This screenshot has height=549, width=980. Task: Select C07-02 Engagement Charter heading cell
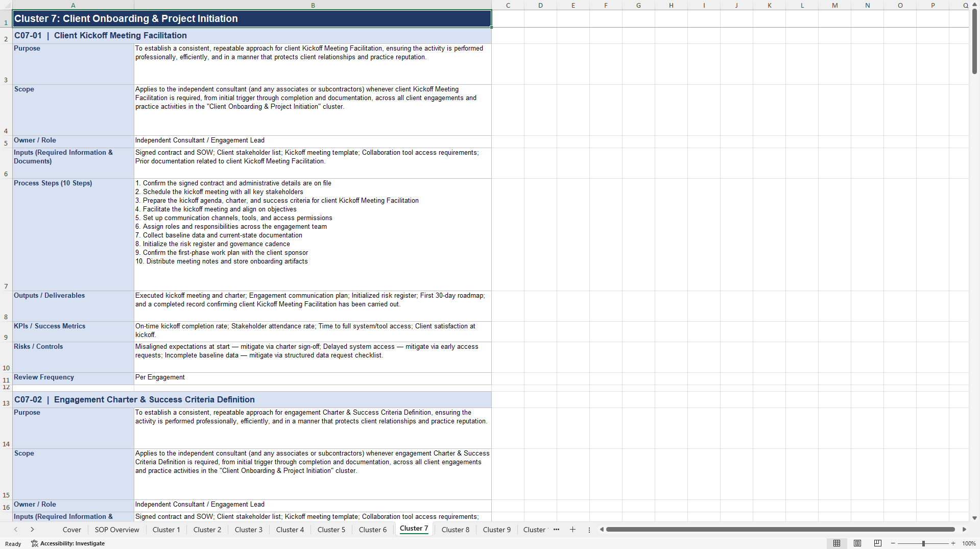(x=252, y=399)
